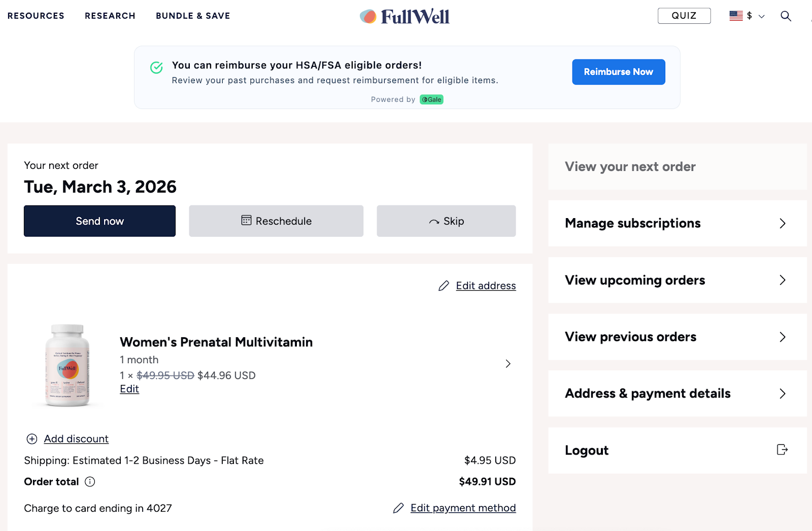This screenshot has width=812, height=531.
Task: Open the Research menu
Action: pos(110,16)
